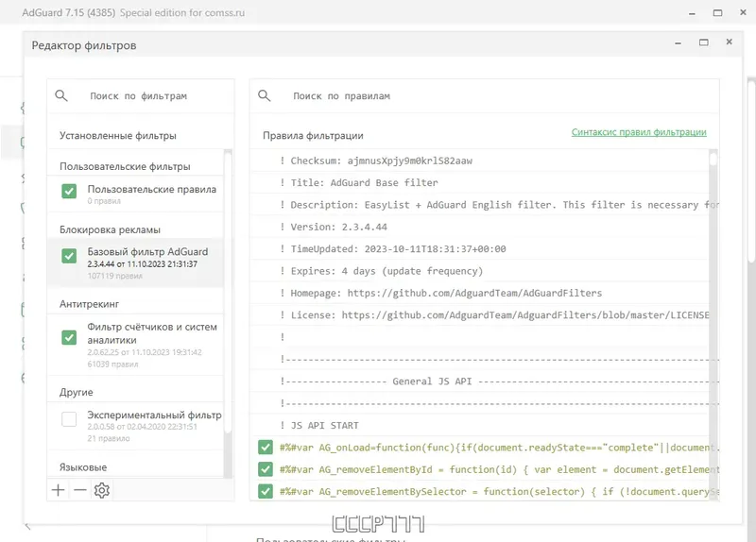The image size is (756, 542).
Task: Disable the Базовый фильтр AdGuard checkbox
Action: coord(69,255)
